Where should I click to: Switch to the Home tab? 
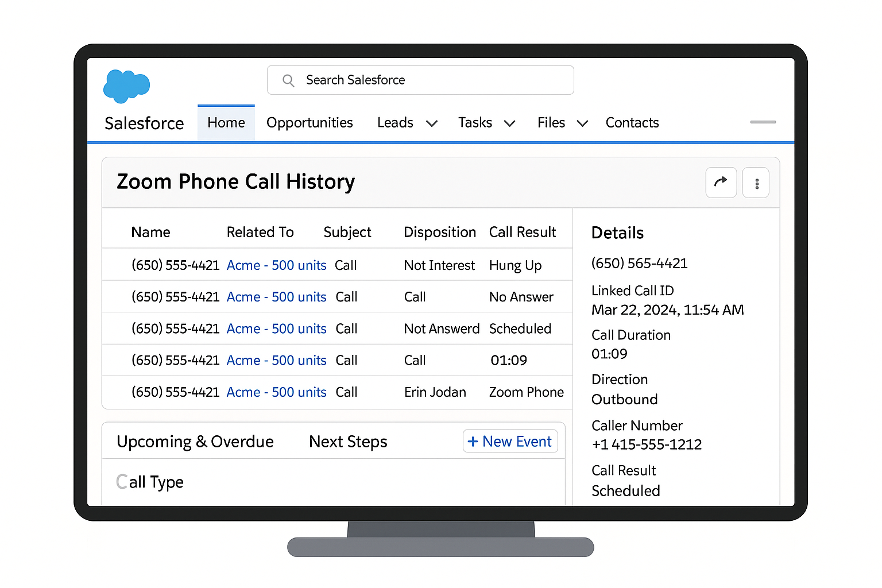[226, 123]
